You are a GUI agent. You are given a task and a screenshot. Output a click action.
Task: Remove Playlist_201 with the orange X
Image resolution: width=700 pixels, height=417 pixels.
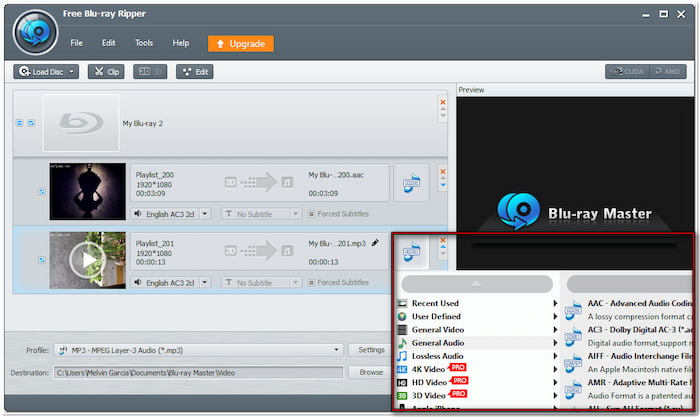coord(443,240)
